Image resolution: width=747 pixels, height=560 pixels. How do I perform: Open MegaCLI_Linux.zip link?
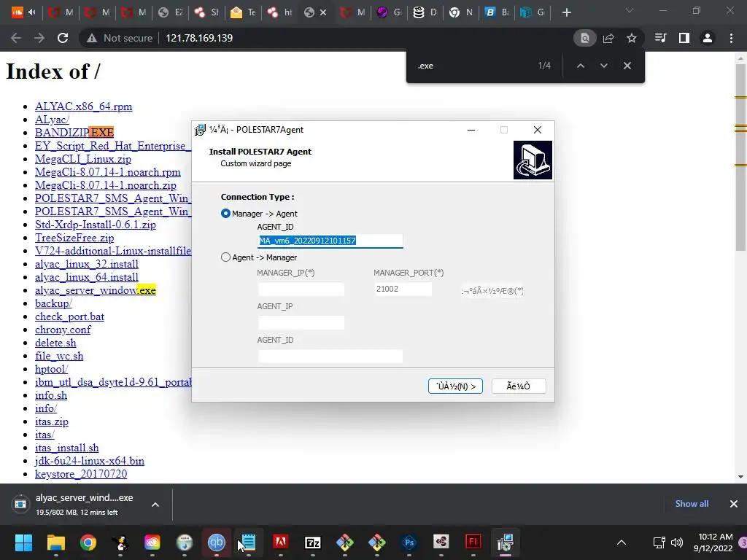pos(83,159)
